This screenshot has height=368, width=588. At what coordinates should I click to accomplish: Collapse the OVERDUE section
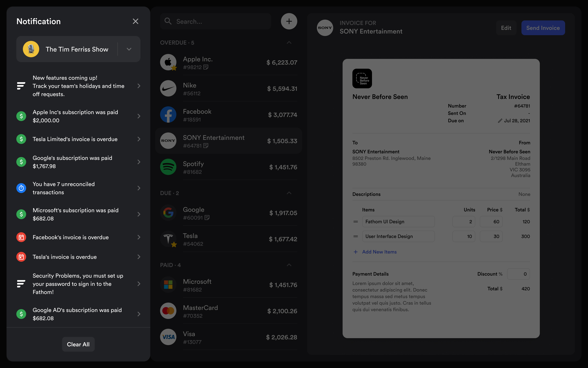click(x=289, y=43)
